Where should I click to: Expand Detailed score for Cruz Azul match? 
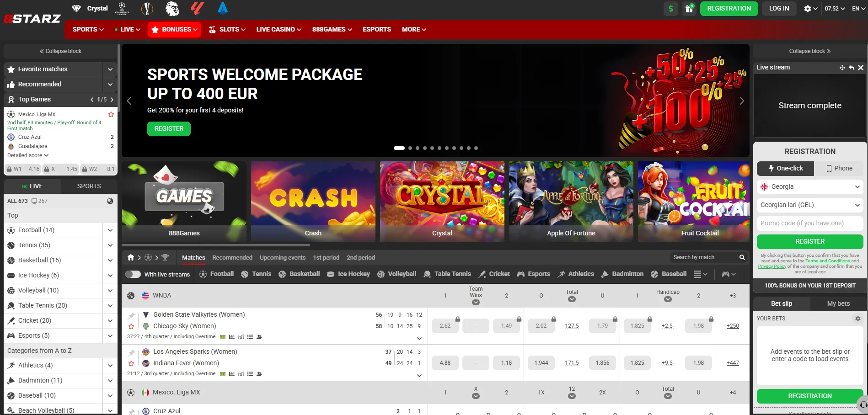click(x=28, y=155)
